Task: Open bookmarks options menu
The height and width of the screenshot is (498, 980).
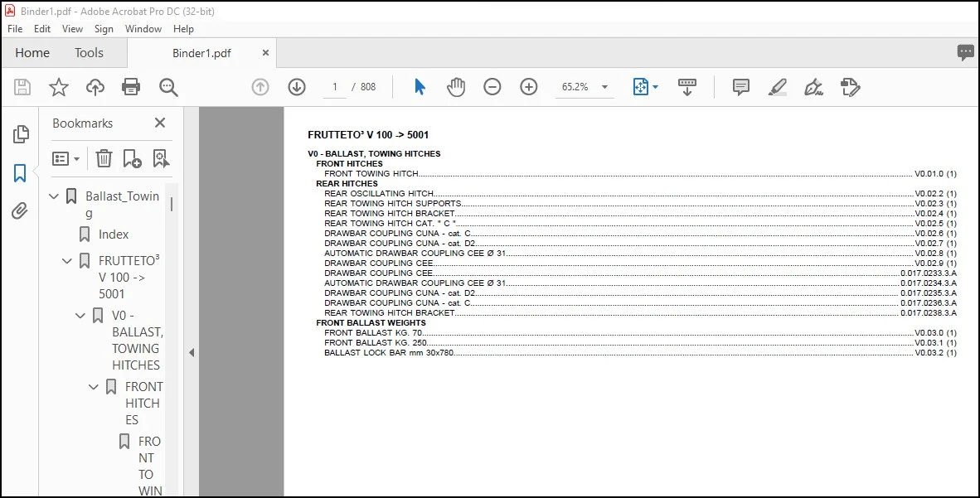Action: pyautogui.click(x=65, y=159)
